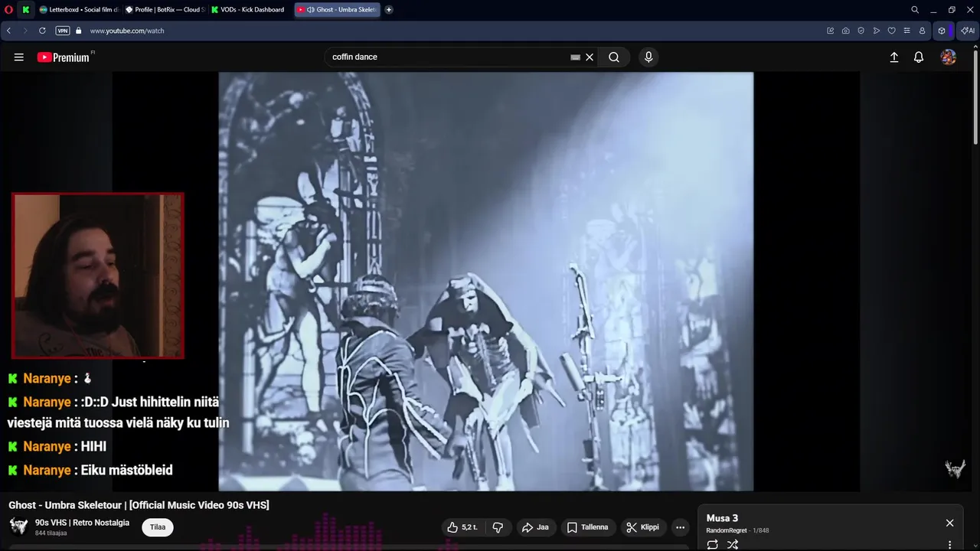Share video with Jaa button

click(x=535, y=527)
